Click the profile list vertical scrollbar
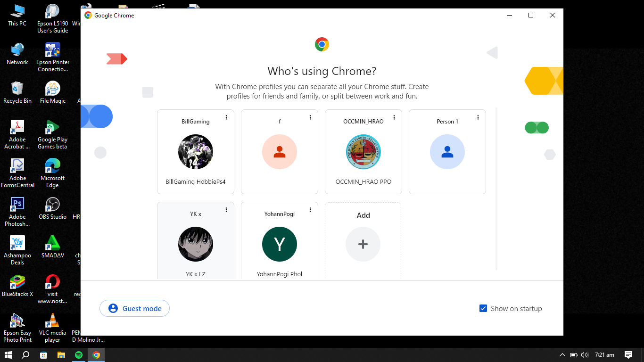Viewport: 644px width, 362px height. coord(496,189)
